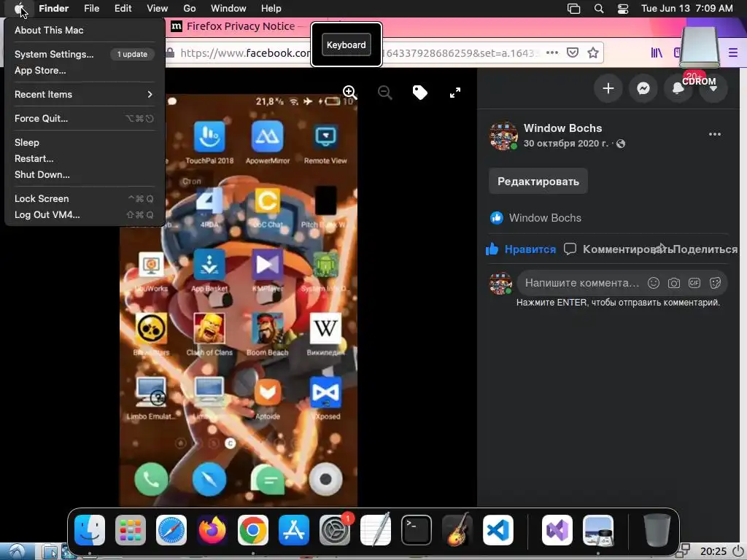This screenshot has height=560, width=747.
Task: Add sticker to comment
Action: (715, 283)
